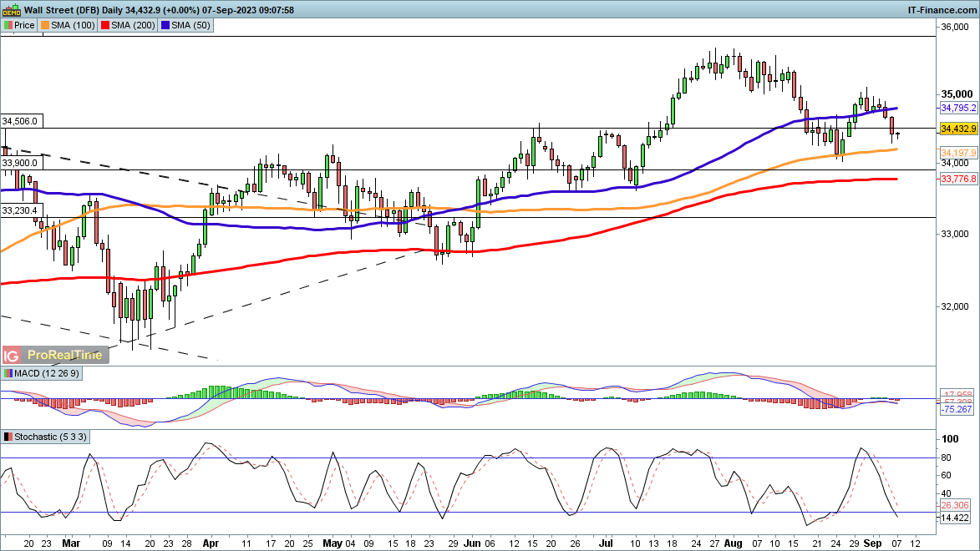Image resolution: width=980 pixels, height=551 pixels.
Task: Open the MACD (12 26 9) indicator label
Action: tap(46, 372)
